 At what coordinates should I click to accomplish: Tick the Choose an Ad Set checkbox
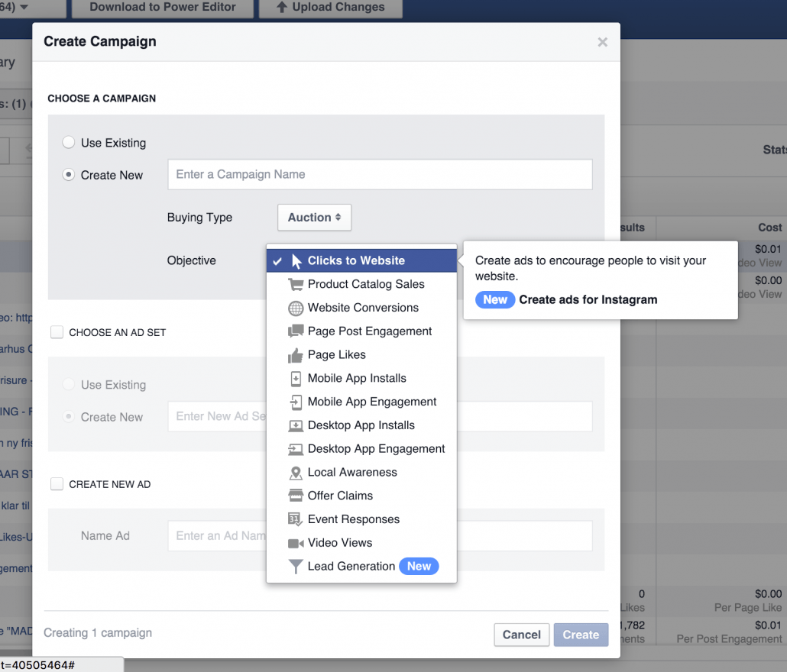coord(57,332)
